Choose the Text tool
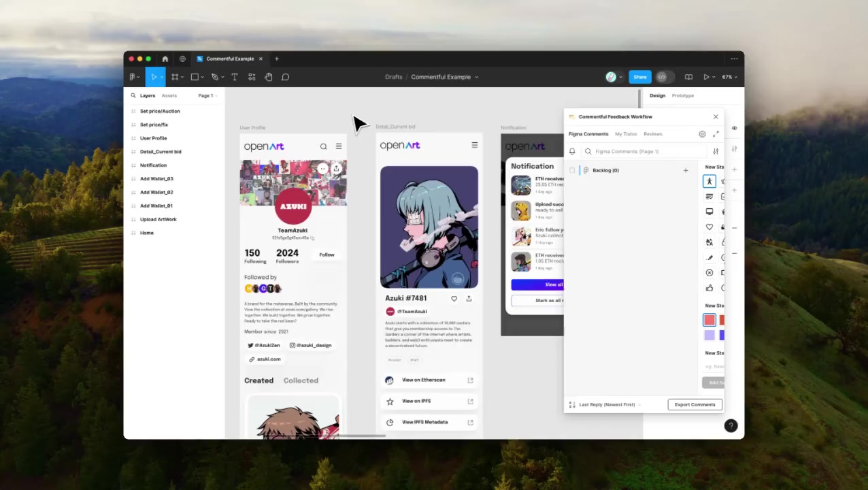868x490 pixels. (x=235, y=77)
